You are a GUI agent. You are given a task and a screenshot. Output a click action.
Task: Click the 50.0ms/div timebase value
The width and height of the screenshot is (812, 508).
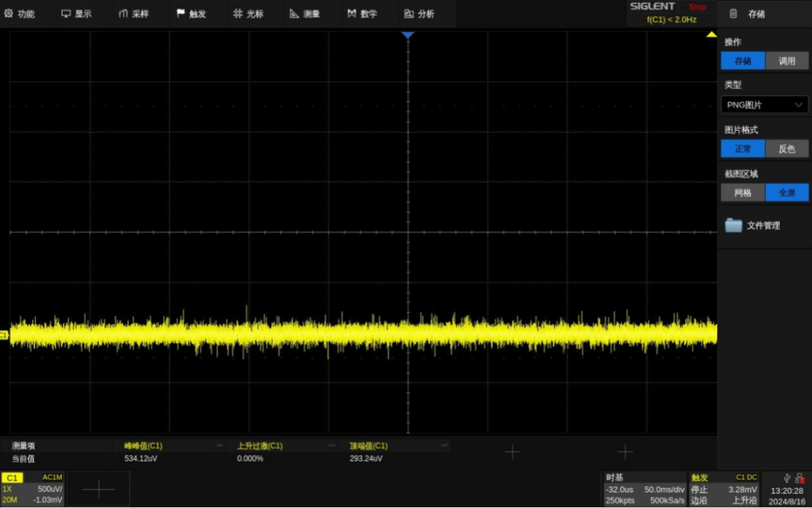[x=664, y=489]
